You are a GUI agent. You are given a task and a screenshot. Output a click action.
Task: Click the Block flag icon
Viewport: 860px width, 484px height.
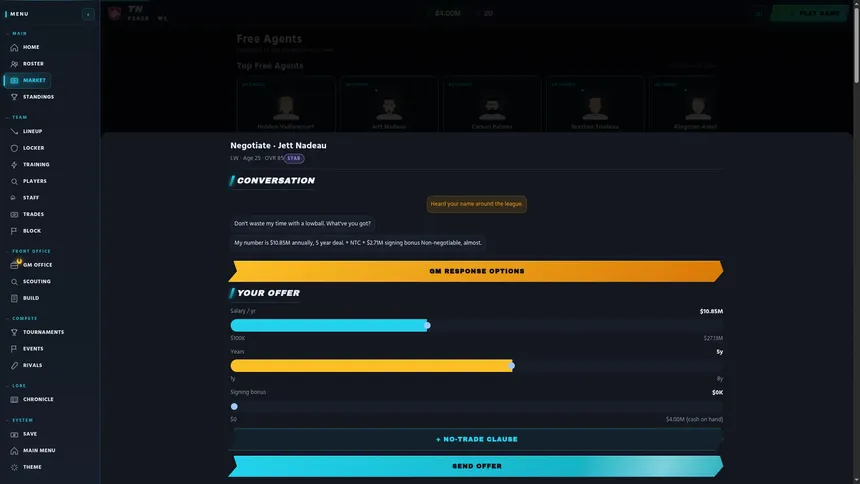[x=14, y=231]
